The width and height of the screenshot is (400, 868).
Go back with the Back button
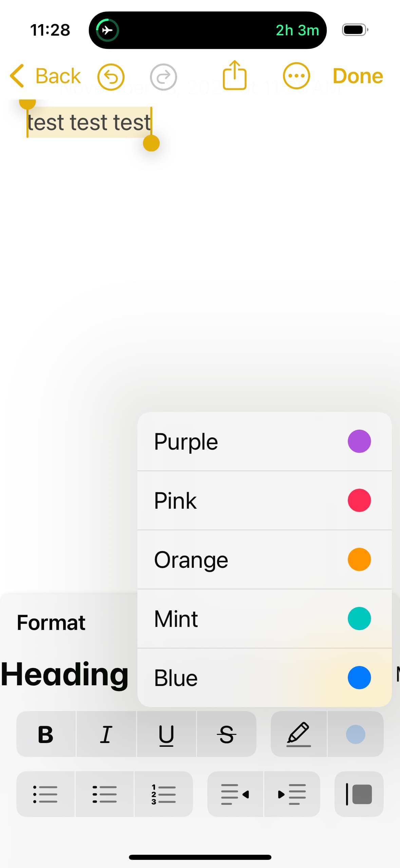point(46,76)
